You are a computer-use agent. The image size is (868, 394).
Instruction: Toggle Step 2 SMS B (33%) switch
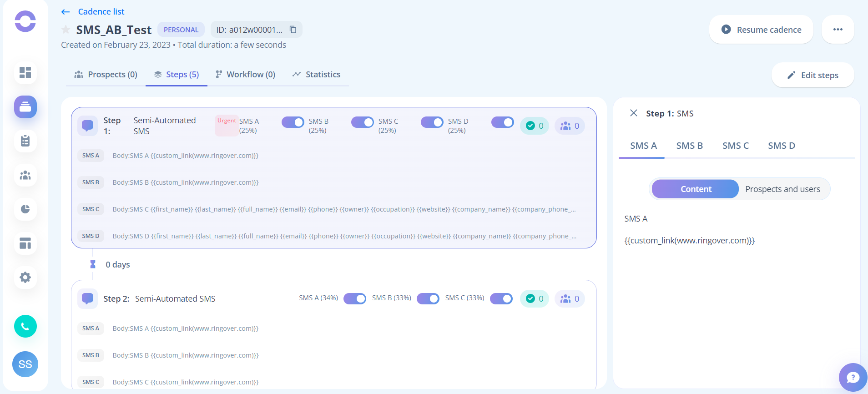coord(428,298)
